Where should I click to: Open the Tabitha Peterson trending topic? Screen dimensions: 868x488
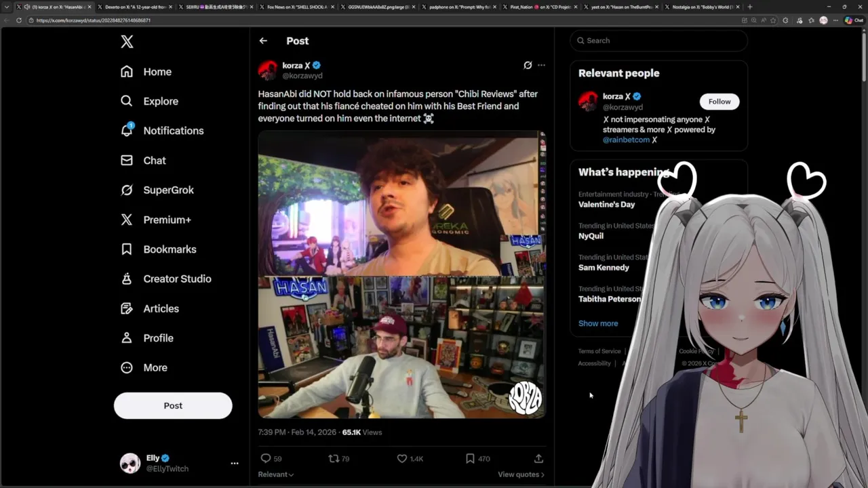(x=610, y=299)
